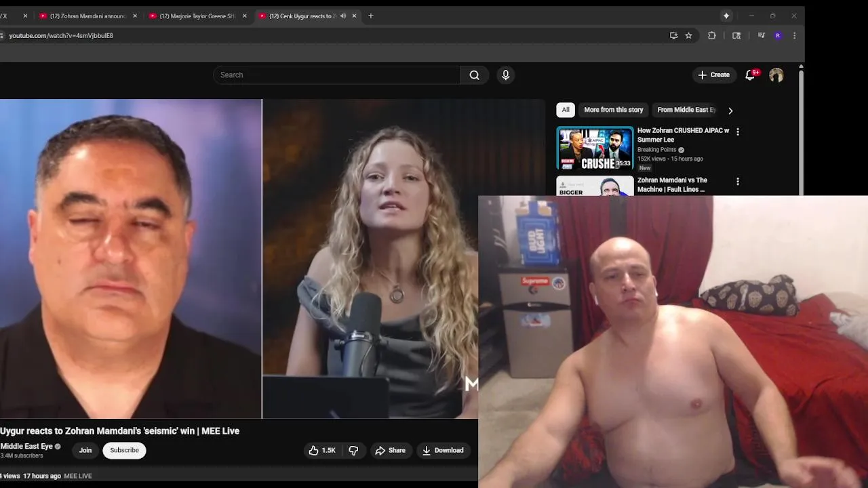Click the youtube.com URL in address bar

click(61, 35)
